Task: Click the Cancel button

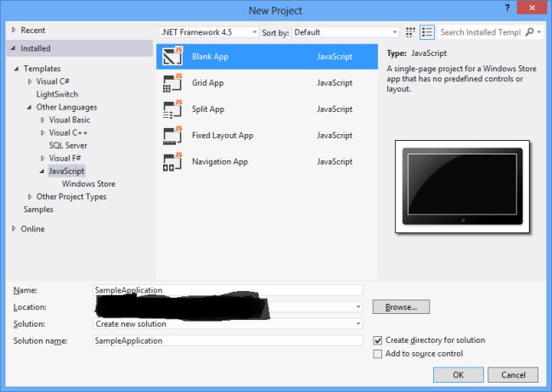Action: 513,375
